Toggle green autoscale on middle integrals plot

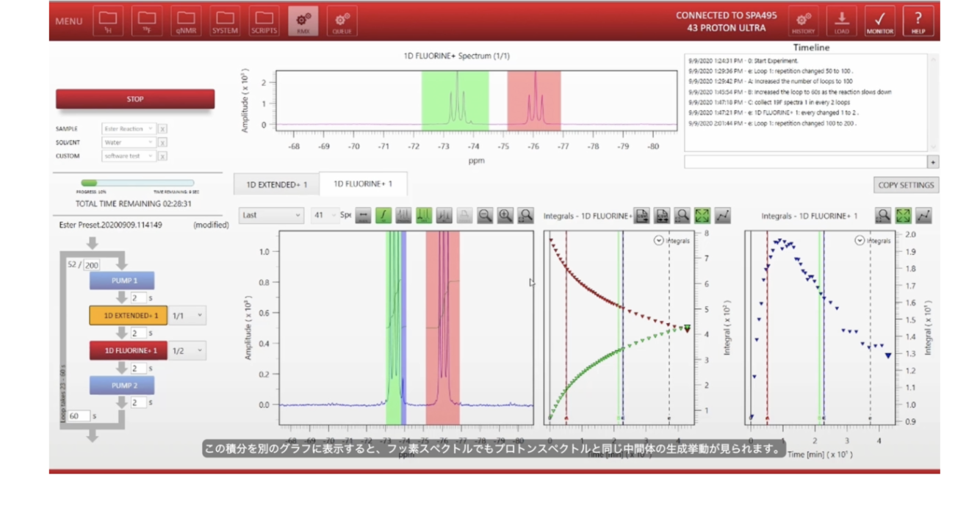point(702,216)
